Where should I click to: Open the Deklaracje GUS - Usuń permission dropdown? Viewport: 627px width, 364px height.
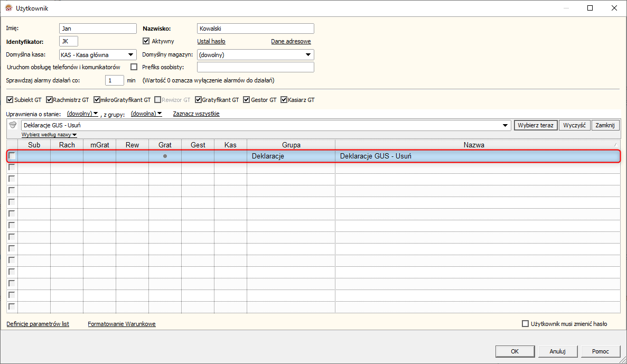(505, 125)
